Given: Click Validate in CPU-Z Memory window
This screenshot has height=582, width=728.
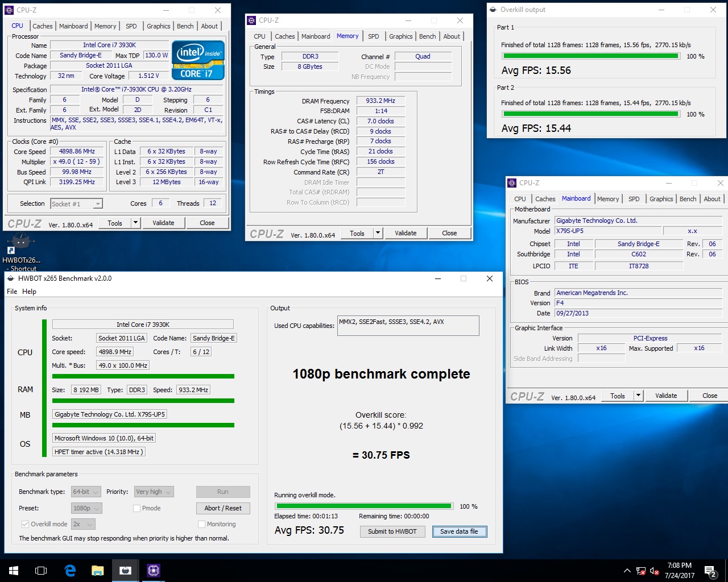Looking at the screenshot, I should coord(406,233).
